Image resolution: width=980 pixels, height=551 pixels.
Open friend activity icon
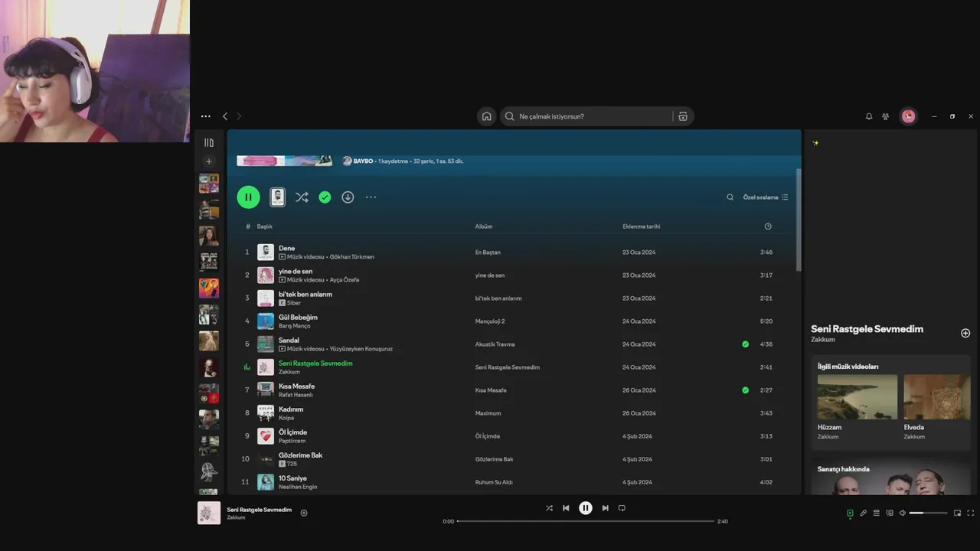886,116
